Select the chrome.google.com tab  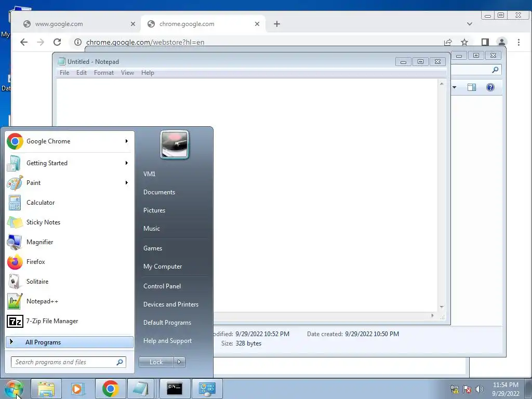(203, 24)
